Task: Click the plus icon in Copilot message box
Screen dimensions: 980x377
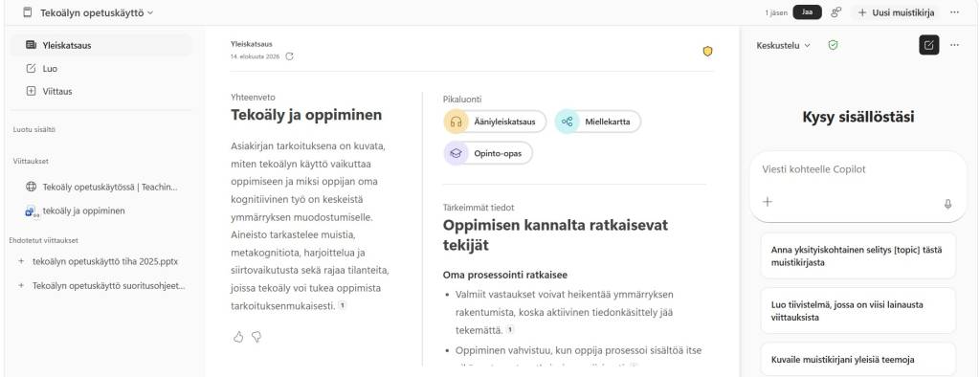Action: click(768, 201)
